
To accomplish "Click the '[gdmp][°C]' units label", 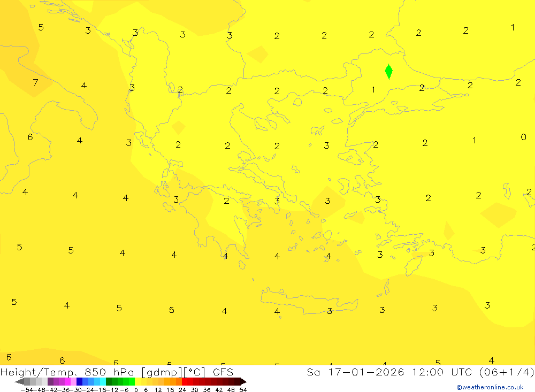I will [x=173, y=372].
